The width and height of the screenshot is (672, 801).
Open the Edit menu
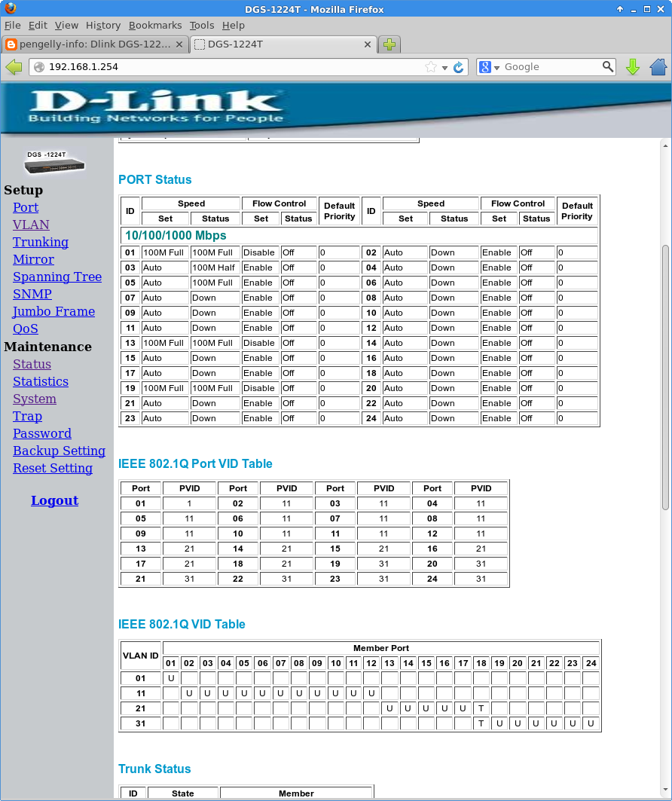(38, 25)
